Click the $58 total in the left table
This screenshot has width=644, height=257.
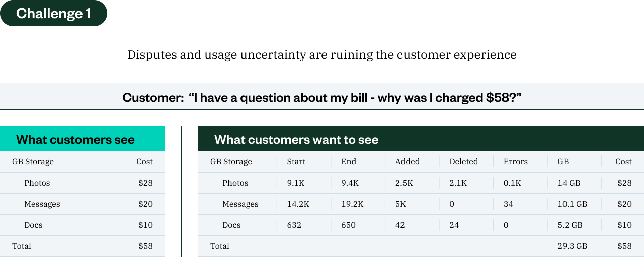tap(145, 246)
